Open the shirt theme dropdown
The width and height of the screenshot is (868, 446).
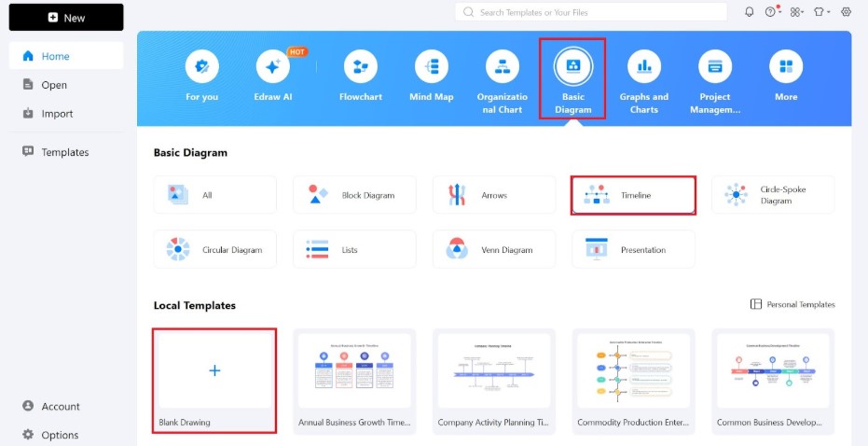[x=821, y=12]
